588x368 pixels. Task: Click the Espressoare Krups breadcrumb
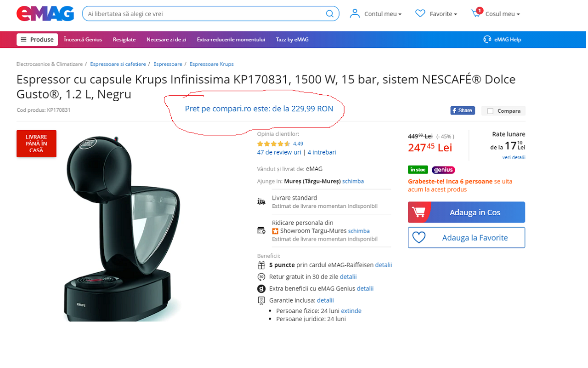point(211,64)
